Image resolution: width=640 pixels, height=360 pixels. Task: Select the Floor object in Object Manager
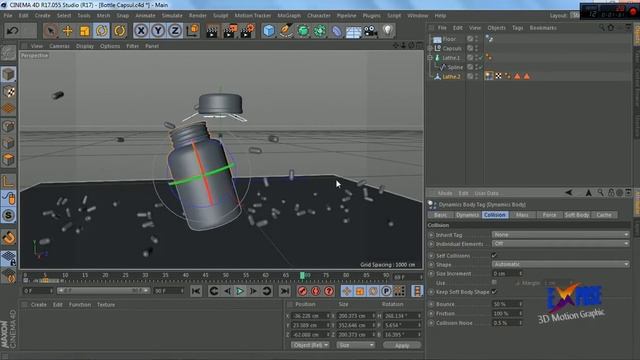click(x=449, y=39)
